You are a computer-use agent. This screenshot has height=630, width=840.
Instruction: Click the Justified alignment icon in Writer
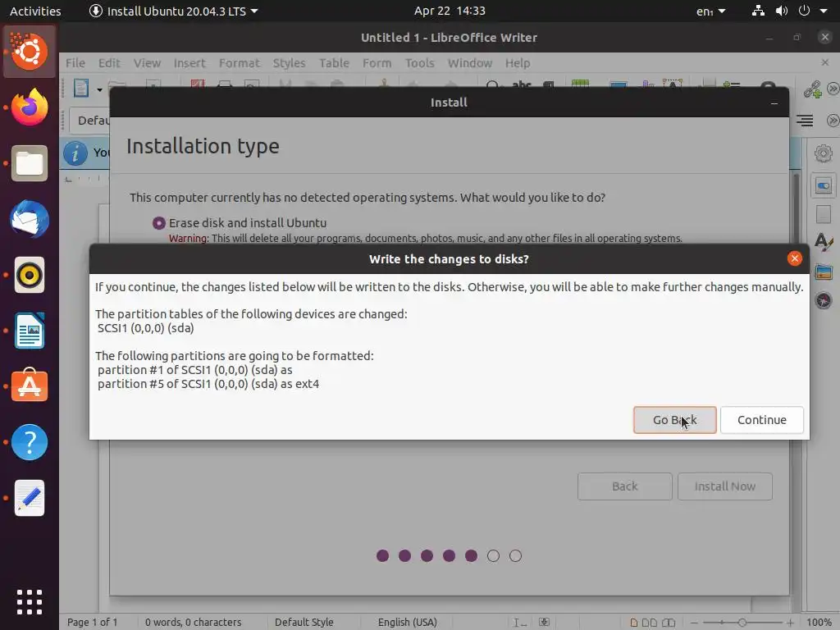[804, 121]
